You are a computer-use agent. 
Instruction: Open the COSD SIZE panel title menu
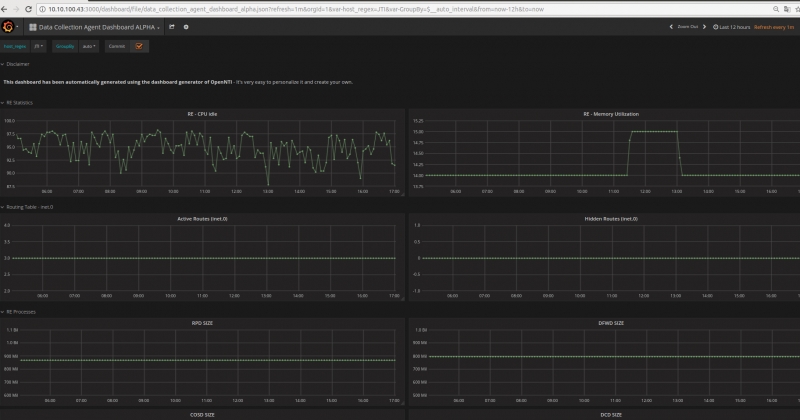[202, 415]
